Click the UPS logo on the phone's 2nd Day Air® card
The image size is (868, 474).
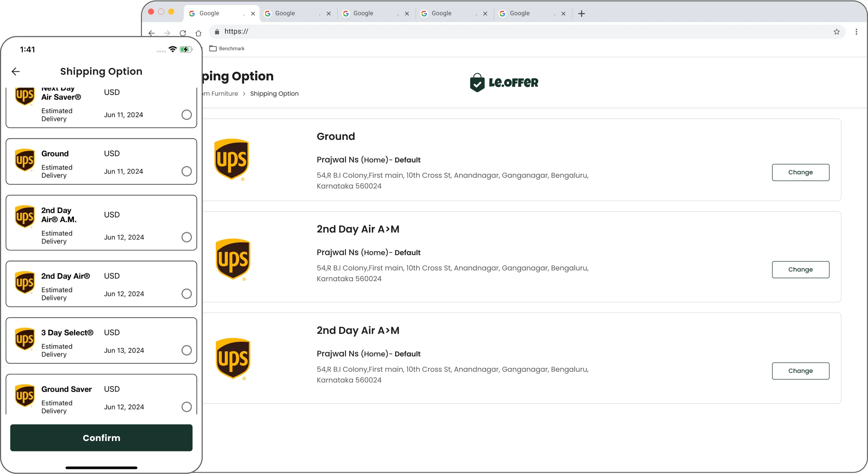(x=25, y=283)
